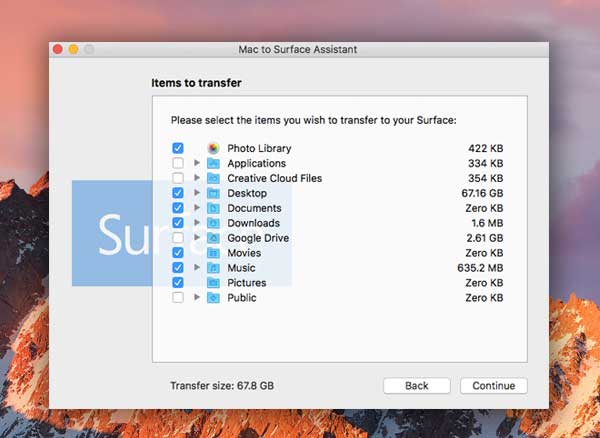Minimize the window with yellow button
Image resolution: width=600 pixels, height=438 pixels.
click(x=73, y=49)
